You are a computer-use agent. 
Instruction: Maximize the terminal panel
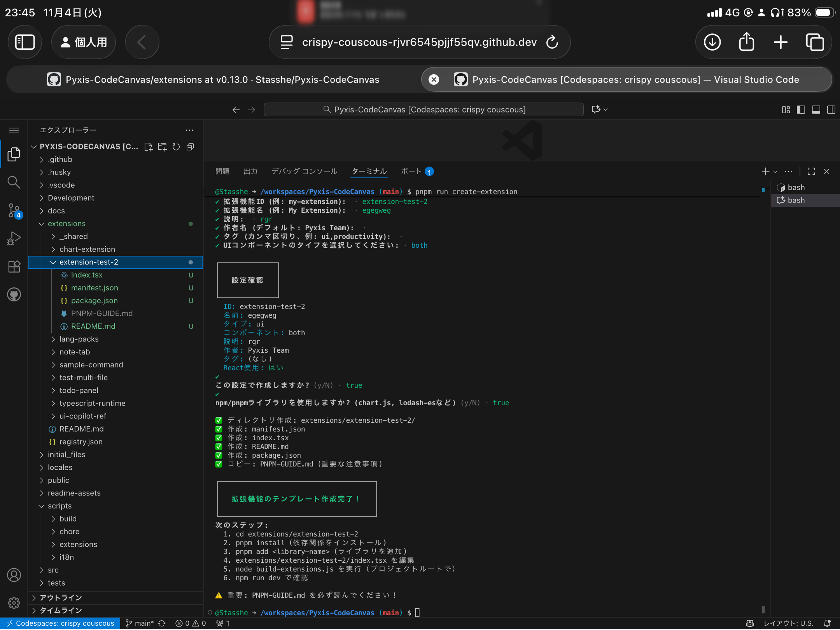tap(810, 171)
